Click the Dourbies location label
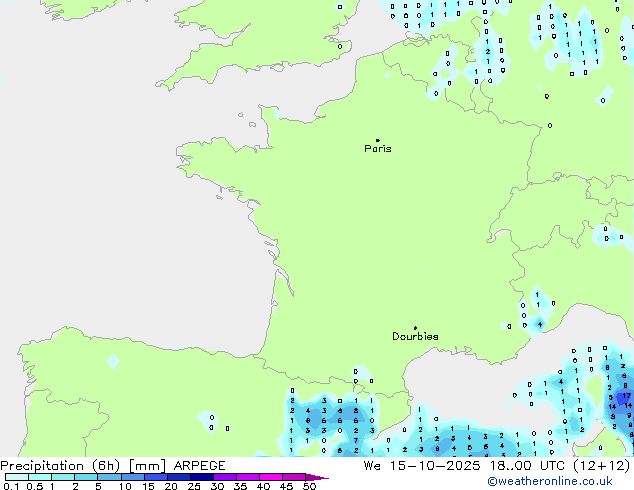 click(x=415, y=336)
